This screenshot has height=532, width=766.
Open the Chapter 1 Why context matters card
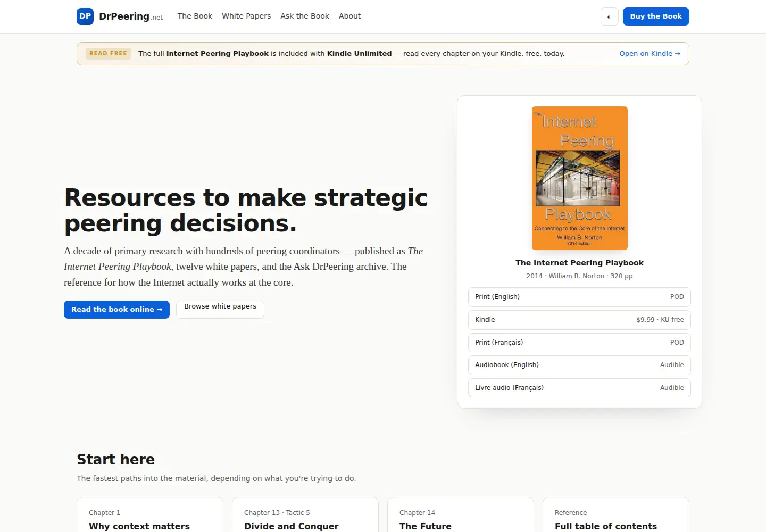[x=150, y=515]
